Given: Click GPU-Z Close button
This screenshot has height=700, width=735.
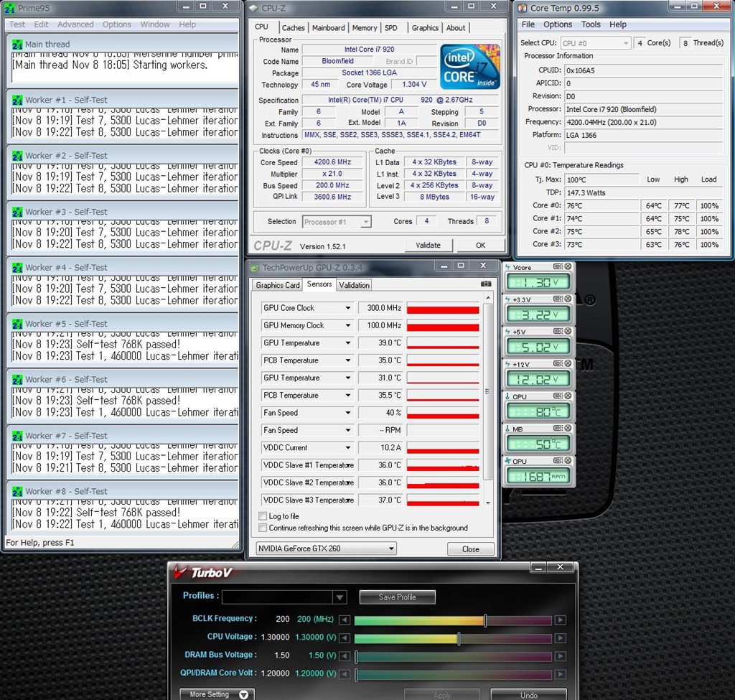Looking at the screenshot, I should coord(470,549).
